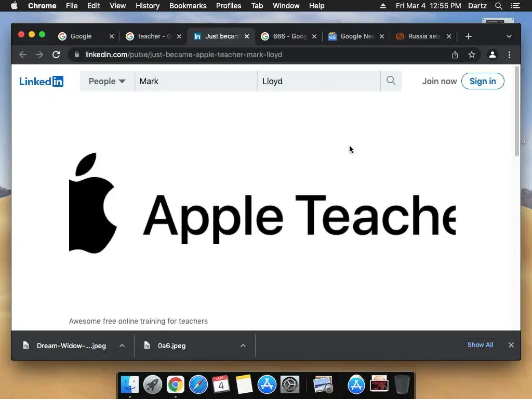Click 'Awesome free online training for teachers' text

coord(138,321)
